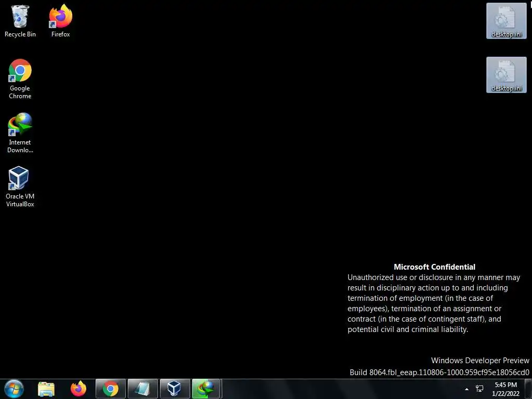Open Windows Explorer from the taskbar

[x=46, y=389]
